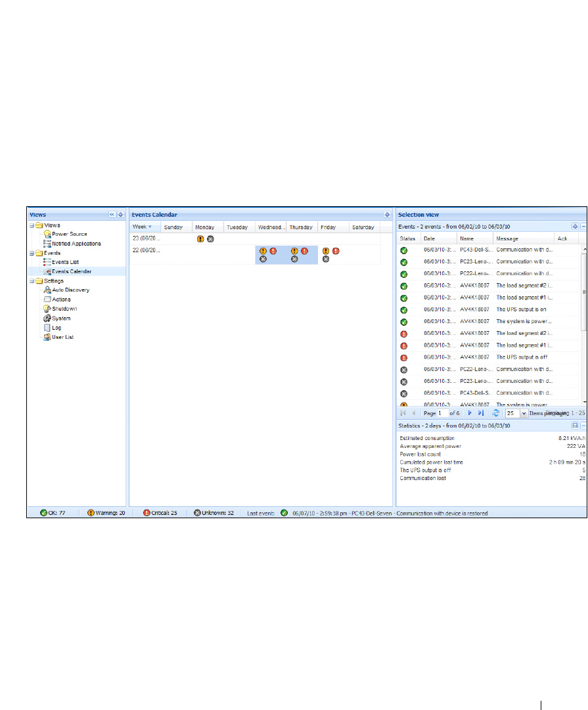588x710 pixels.
Task: Go to next events page
Action: [470, 413]
